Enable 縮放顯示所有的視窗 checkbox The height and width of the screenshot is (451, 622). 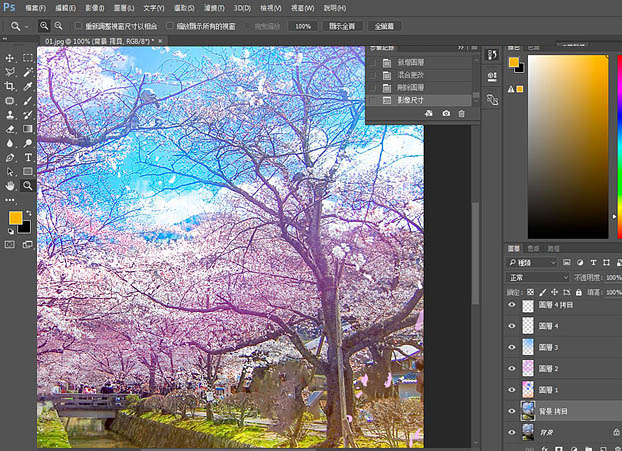click(168, 26)
